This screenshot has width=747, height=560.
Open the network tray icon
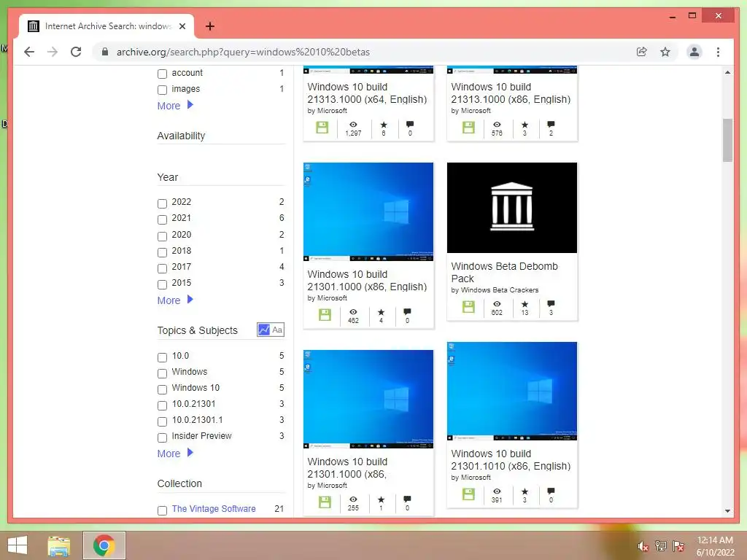point(660,546)
